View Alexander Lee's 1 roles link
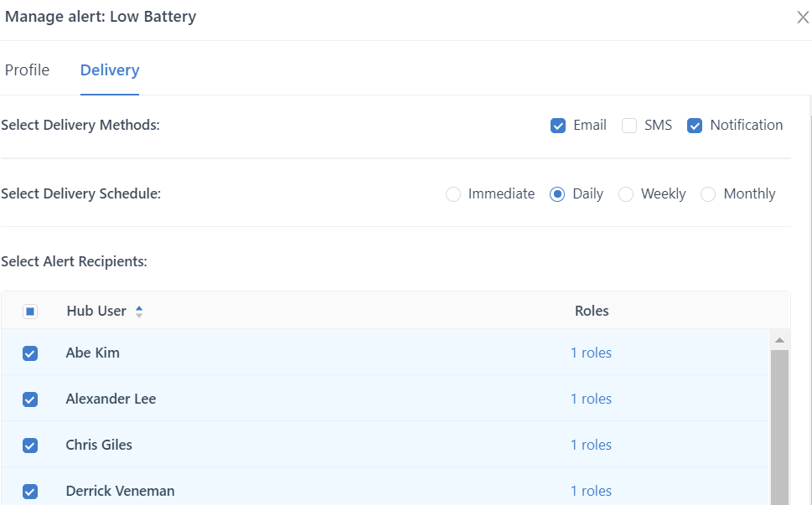This screenshot has height=505, width=812. coord(591,399)
